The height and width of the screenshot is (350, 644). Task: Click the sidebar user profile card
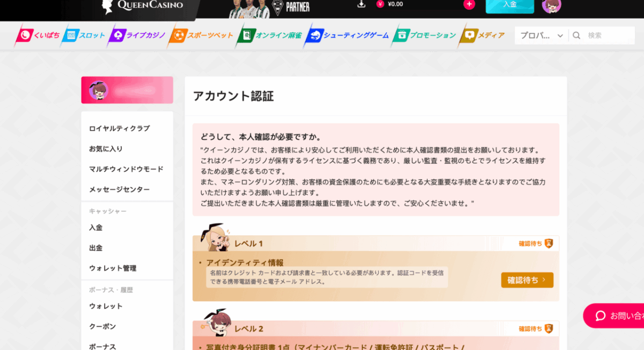coord(127,90)
